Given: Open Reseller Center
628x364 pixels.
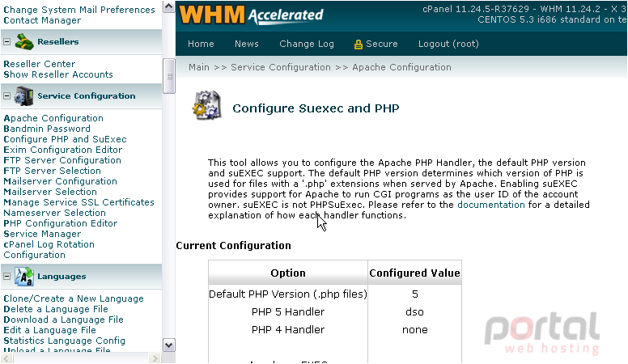Looking at the screenshot, I should point(39,64).
